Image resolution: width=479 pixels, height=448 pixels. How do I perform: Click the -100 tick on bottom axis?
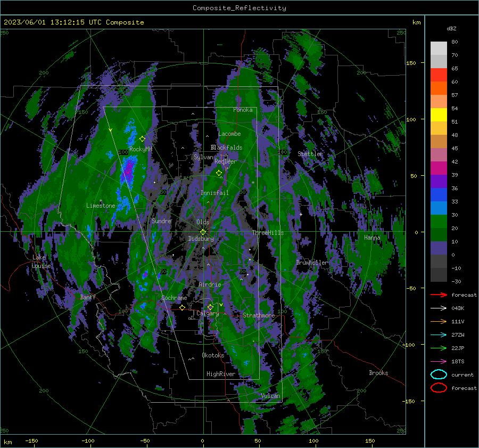[x=88, y=441]
